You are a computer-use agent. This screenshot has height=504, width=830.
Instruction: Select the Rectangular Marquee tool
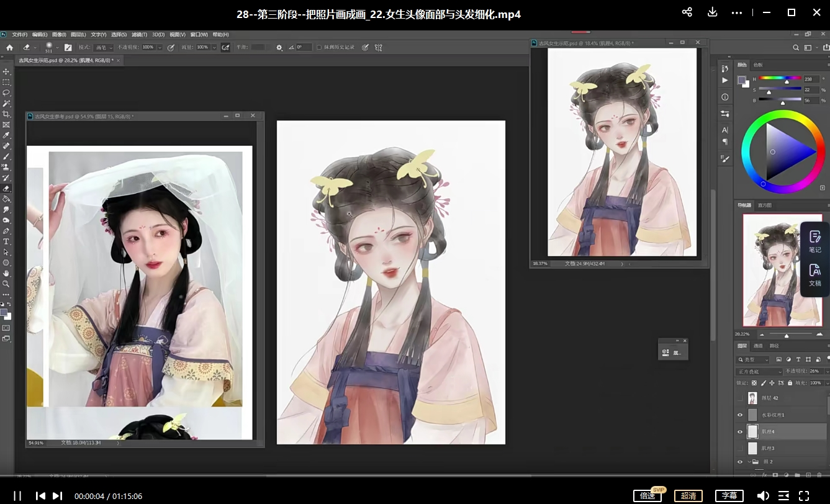6,83
